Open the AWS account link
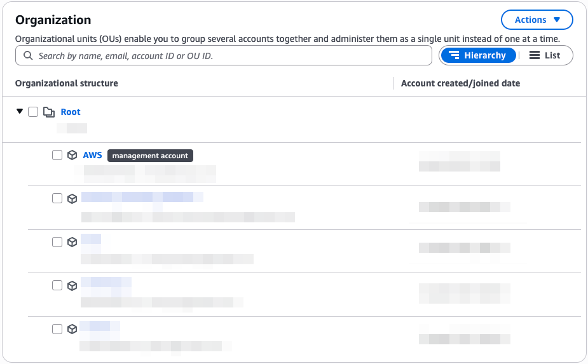The width and height of the screenshot is (588, 364). click(x=92, y=155)
